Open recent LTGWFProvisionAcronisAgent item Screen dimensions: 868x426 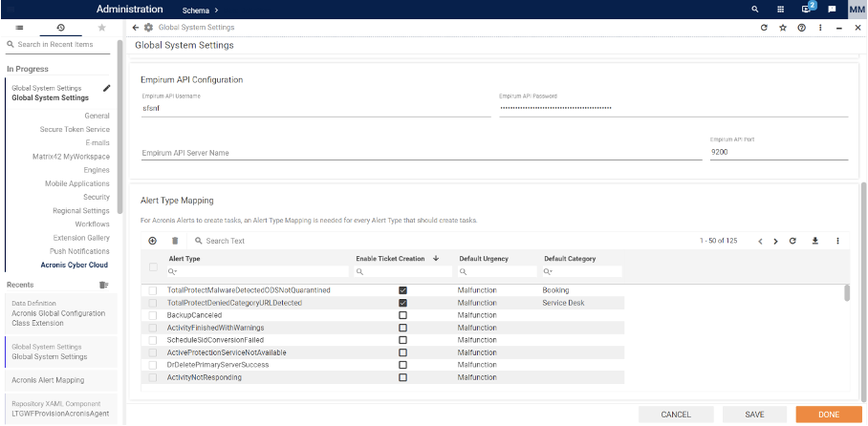(x=61, y=409)
